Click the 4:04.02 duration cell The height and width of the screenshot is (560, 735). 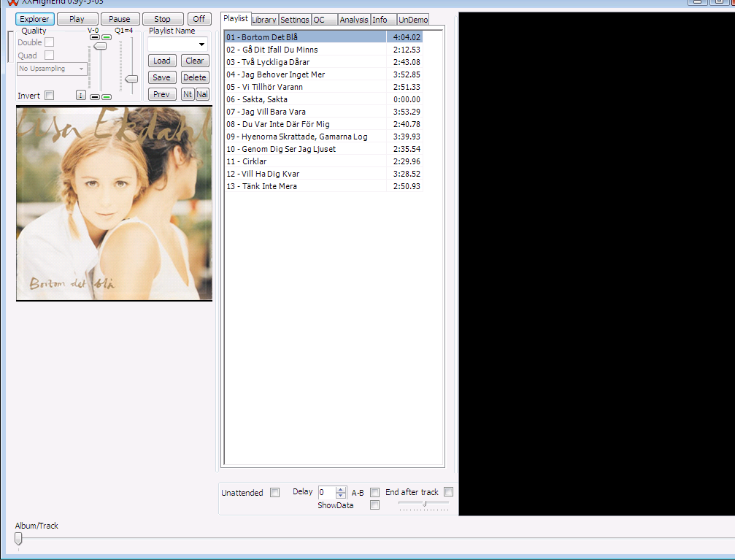405,37
